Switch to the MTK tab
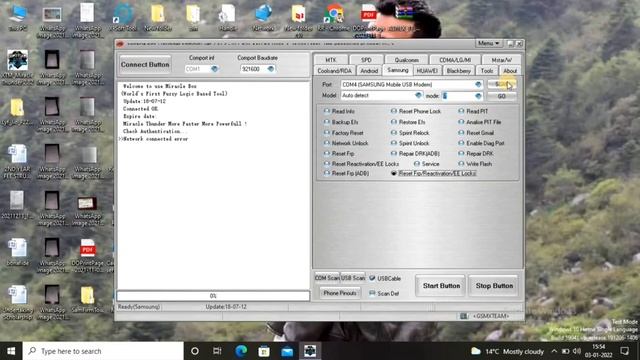 (331, 60)
